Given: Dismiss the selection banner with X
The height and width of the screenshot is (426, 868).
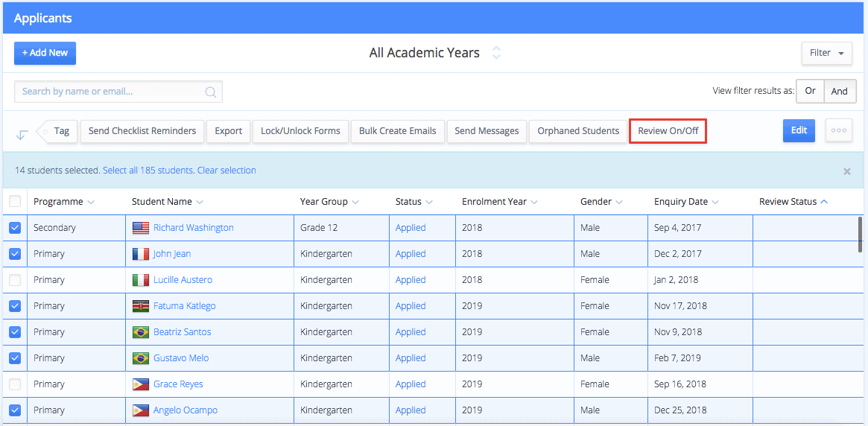Looking at the screenshot, I should (x=846, y=171).
